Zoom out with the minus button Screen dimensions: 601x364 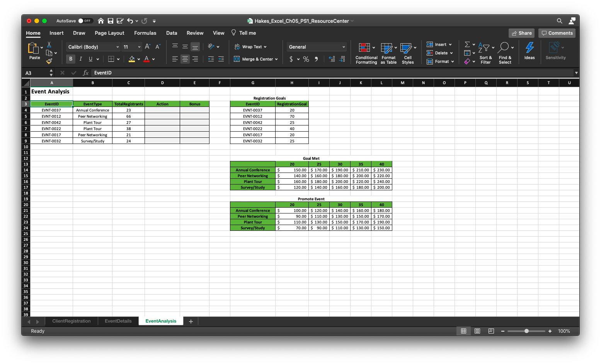click(503, 331)
